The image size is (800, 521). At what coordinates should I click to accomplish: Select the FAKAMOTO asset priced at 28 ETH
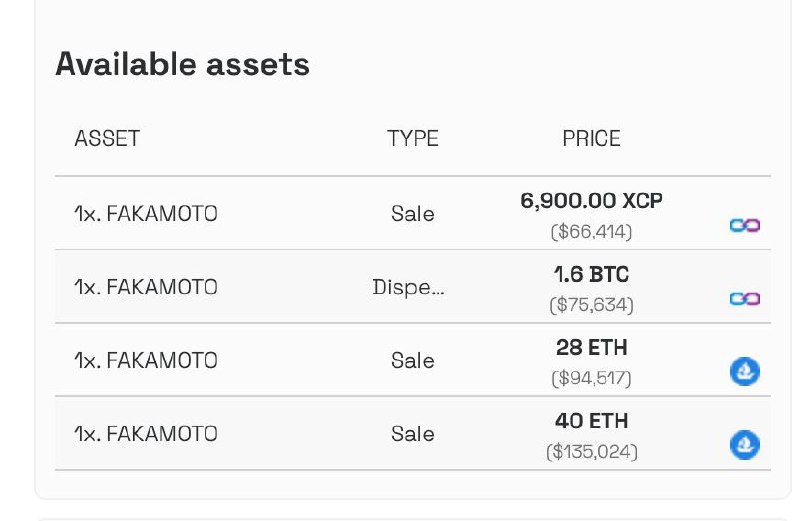pyautogui.click(x=146, y=360)
